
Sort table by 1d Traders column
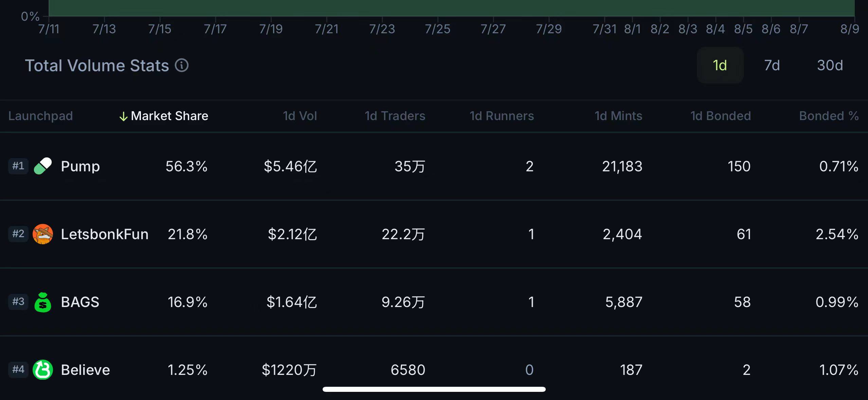(395, 116)
